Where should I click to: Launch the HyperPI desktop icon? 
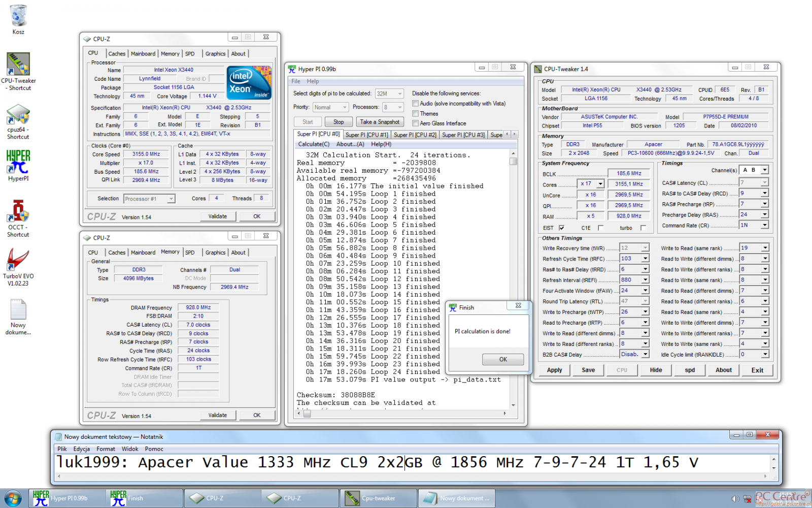pos(18,162)
